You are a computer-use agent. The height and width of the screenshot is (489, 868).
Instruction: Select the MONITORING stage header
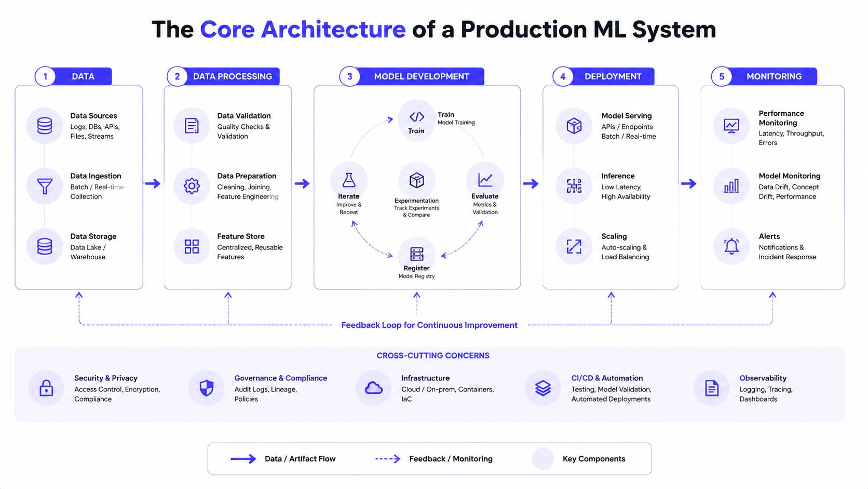764,76
